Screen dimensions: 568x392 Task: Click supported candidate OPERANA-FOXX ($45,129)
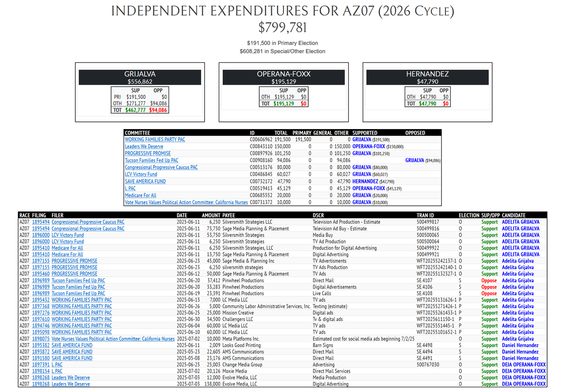pyautogui.click(x=377, y=188)
